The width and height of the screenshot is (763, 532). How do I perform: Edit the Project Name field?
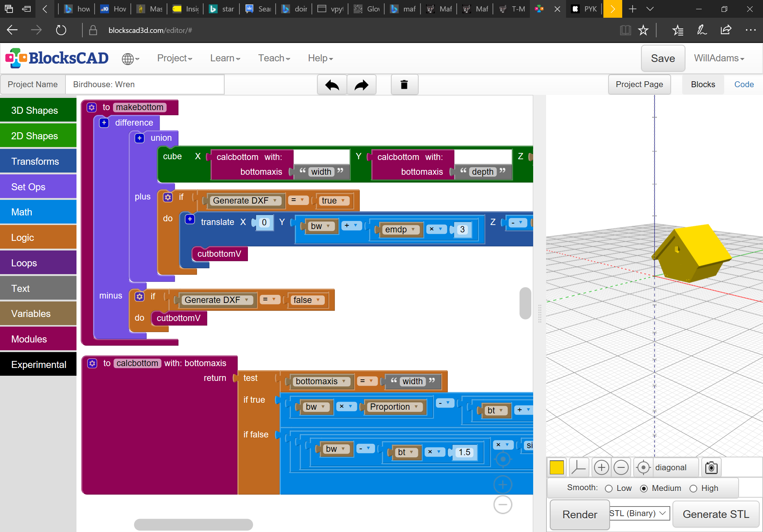(145, 85)
